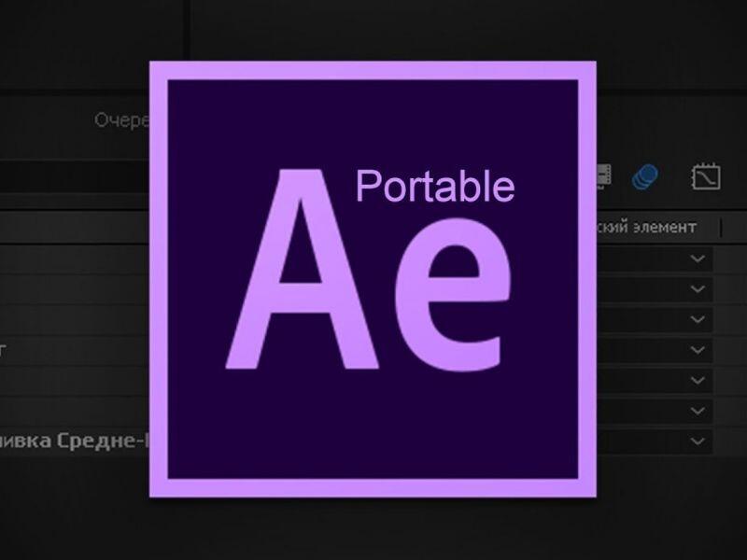The width and height of the screenshot is (747, 560).
Task: Select the topmost layer row left of the logo
Action: 75,259
